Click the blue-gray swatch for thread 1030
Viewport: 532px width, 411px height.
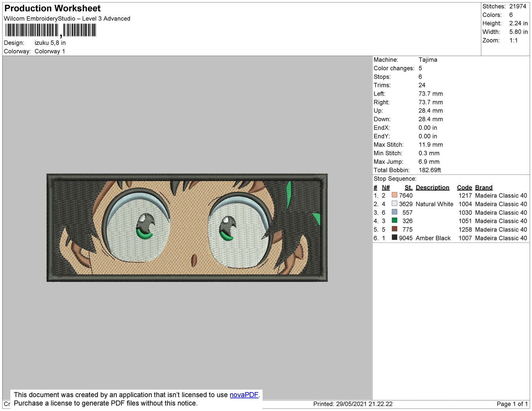tap(394, 212)
